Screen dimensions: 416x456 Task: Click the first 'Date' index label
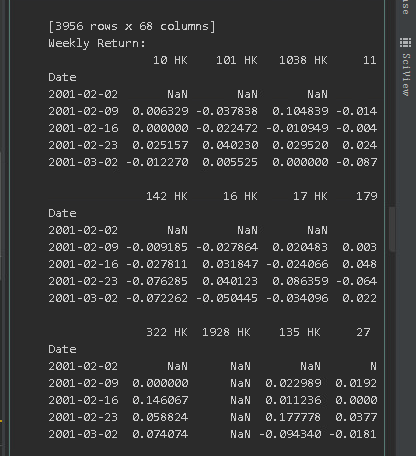coord(62,77)
